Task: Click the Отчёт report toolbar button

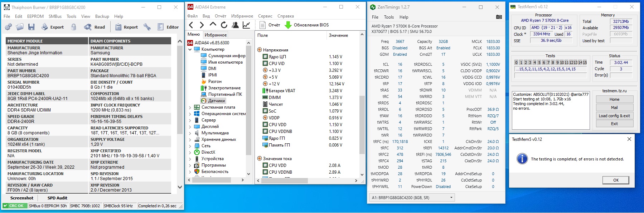Action: tap(270, 25)
